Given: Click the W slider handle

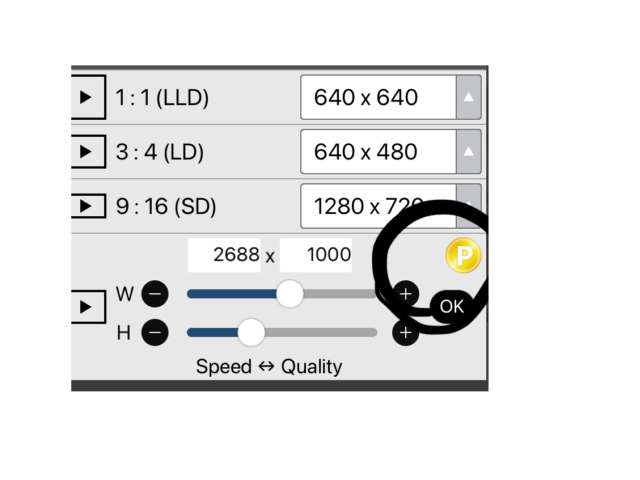Looking at the screenshot, I should 290,294.
